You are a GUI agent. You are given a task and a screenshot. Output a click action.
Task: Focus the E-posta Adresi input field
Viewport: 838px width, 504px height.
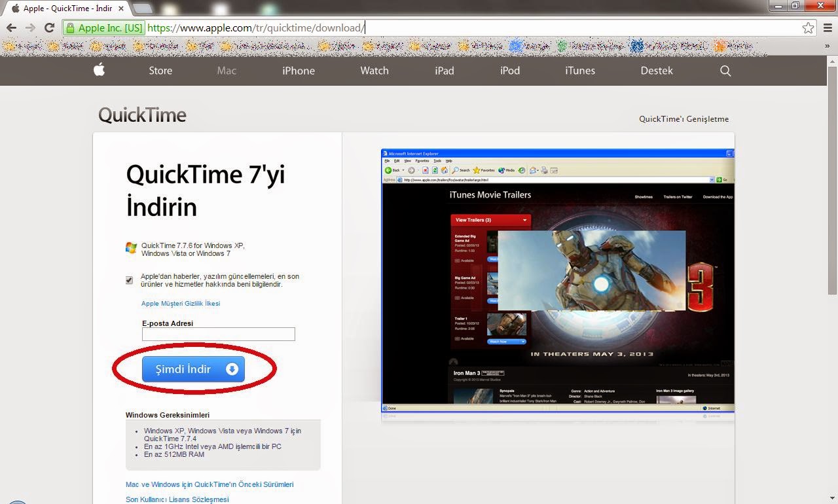(x=219, y=334)
